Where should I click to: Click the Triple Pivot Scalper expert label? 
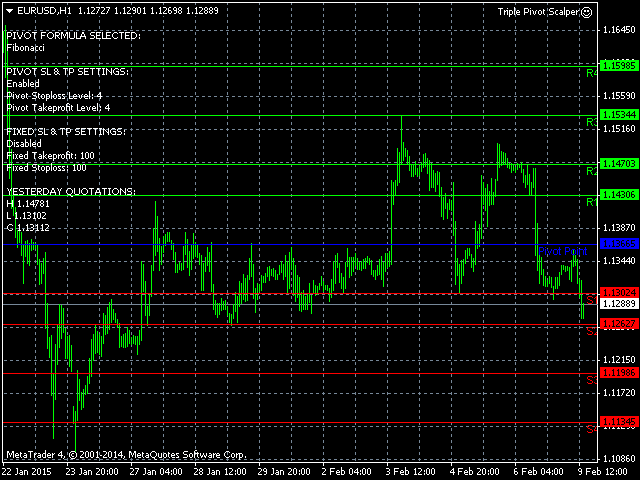(x=538, y=12)
